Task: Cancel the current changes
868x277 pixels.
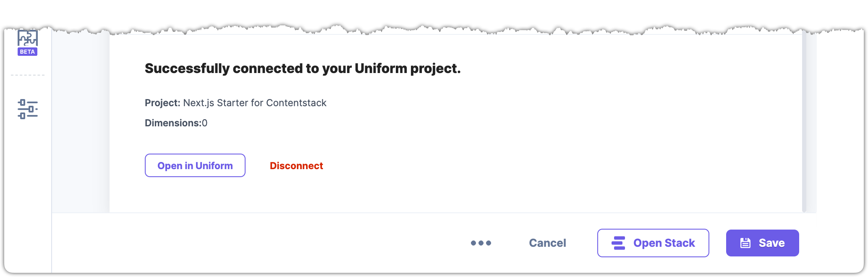Action: coord(547,243)
